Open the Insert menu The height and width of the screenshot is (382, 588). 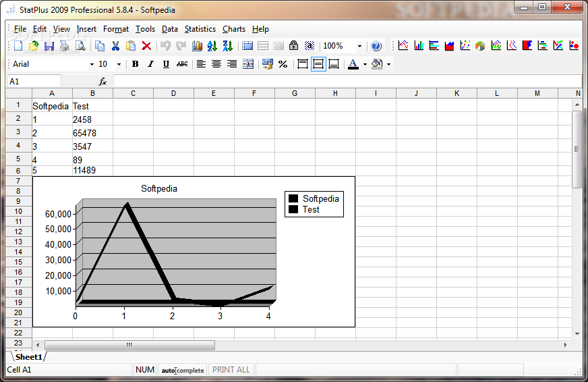[86, 29]
